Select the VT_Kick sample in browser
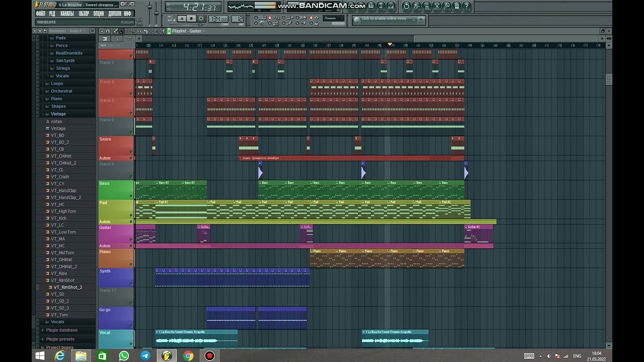The height and width of the screenshot is (362, 644). (59, 218)
